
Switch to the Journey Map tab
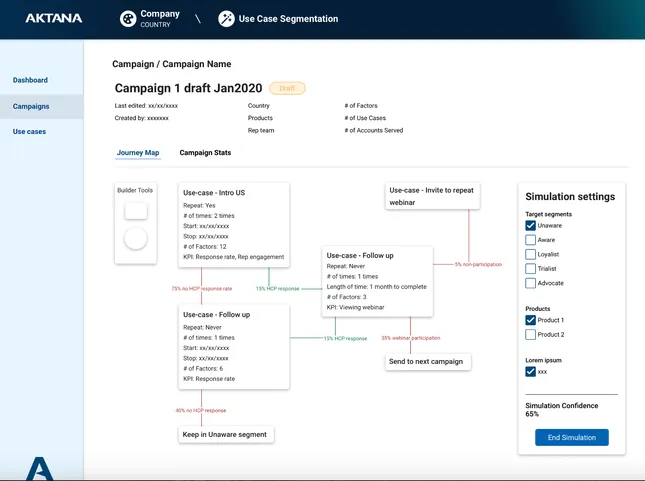138,153
